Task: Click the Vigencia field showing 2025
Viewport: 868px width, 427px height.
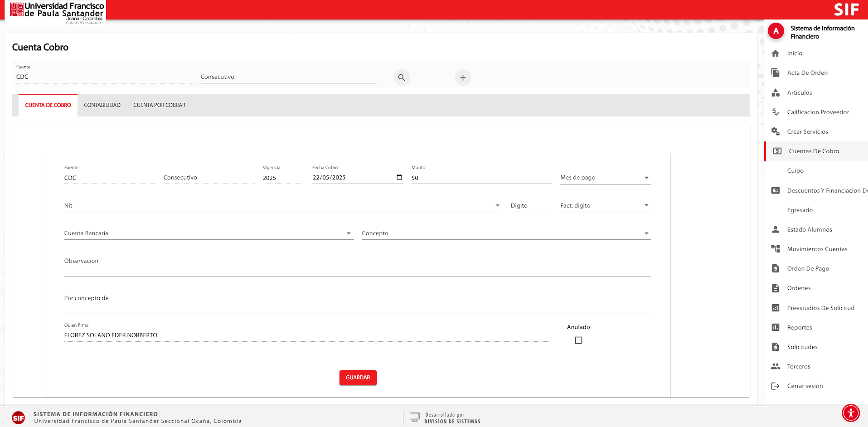Action: click(x=283, y=178)
